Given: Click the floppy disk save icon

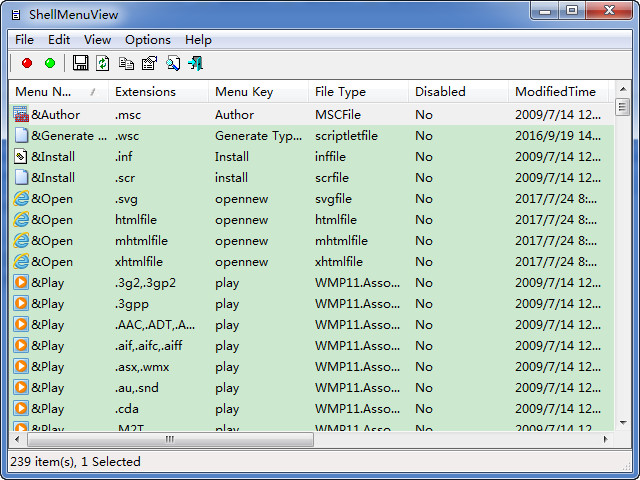Looking at the screenshot, I should [x=81, y=63].
